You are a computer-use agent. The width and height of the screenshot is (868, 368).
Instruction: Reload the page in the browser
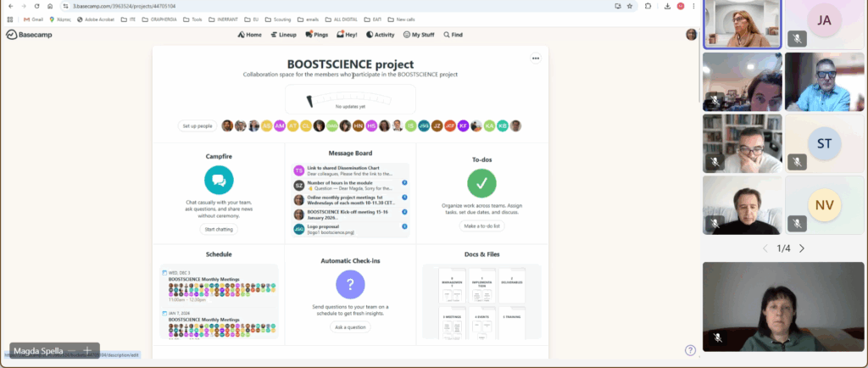pos(36,6)
